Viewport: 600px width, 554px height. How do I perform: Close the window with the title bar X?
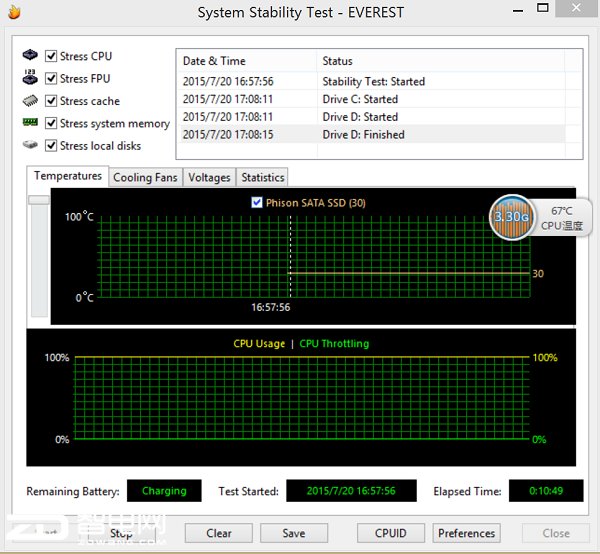576,8
